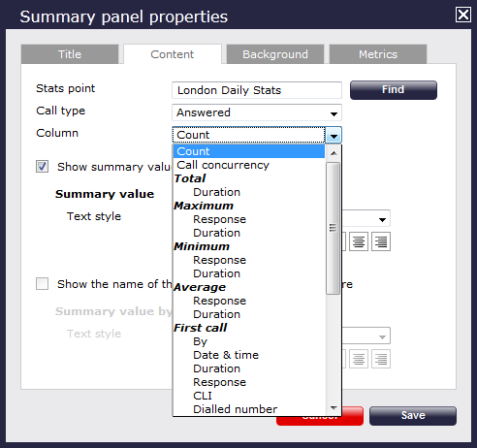Click scroll up arrow in Column list
477x448 pixels.
click(x=334, y=153)
